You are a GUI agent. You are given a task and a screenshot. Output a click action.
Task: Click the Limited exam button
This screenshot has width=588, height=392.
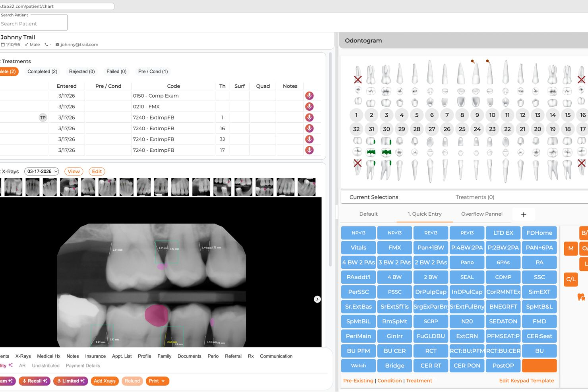tap(70, 381)
